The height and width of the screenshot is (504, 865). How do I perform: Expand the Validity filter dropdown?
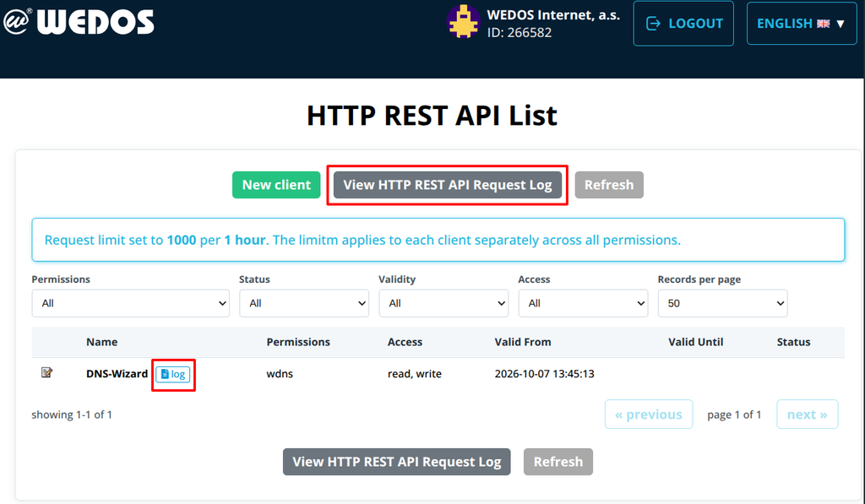(x=443, y=303)
